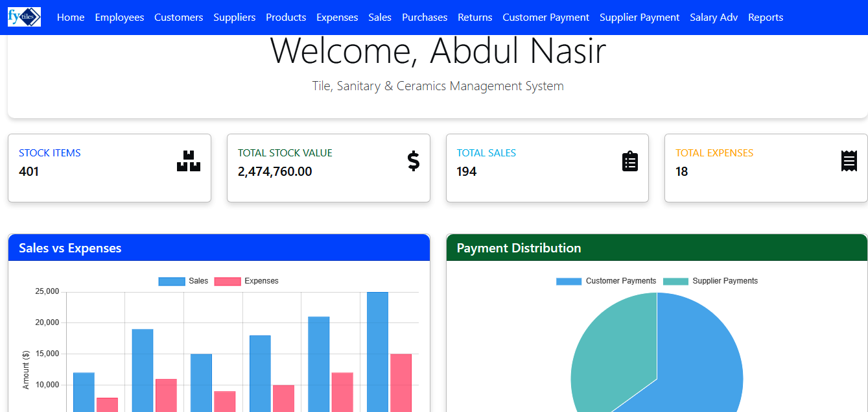Navigate to the Products page
Image resolution: width=868 pixels, height=412 pixels.
285,18
